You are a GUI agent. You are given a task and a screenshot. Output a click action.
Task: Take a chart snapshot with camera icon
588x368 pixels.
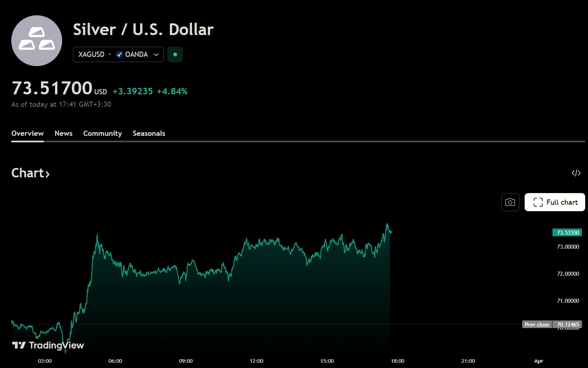pos(510,202)
